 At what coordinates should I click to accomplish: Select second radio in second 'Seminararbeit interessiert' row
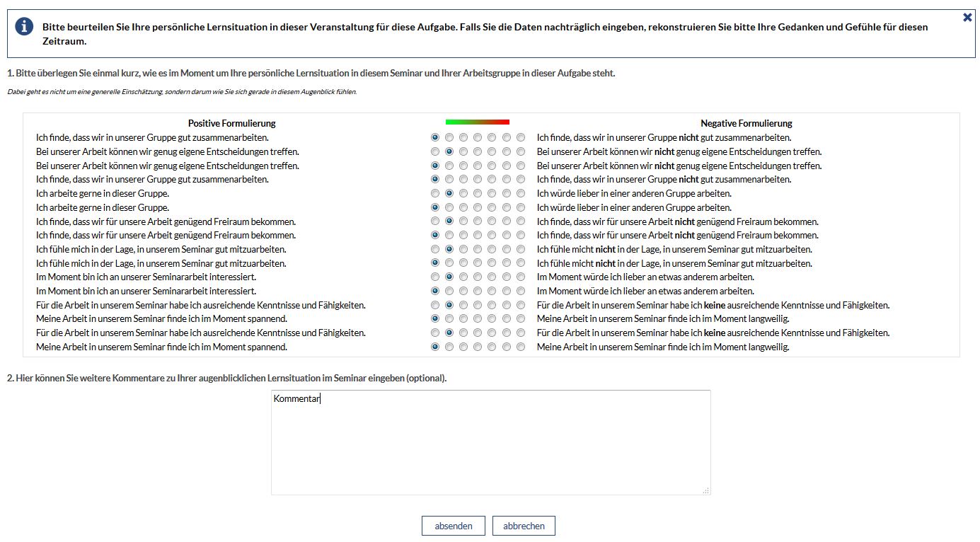tap(449, 291)
